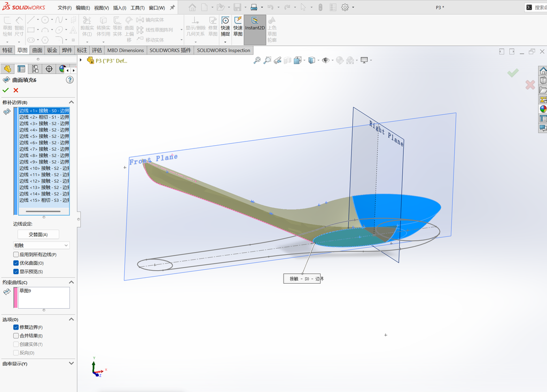547x392 pixels.
Task: Open the 快速捕捉 dropdown arrow
Action: click(225, 42)
